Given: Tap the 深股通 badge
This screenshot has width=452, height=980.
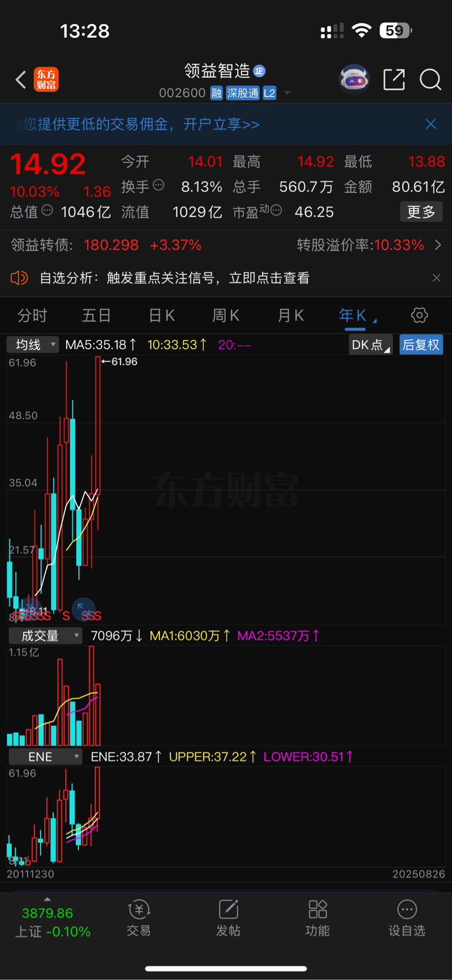Looking at the screenshot, I should pos(242,93).
